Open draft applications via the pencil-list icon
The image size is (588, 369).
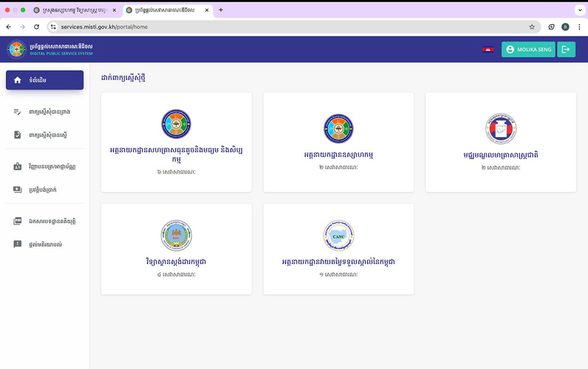(17, 112)
